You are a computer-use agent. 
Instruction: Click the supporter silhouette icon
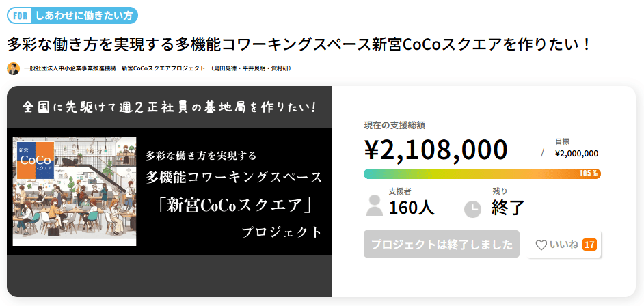(x=374, y=205)
